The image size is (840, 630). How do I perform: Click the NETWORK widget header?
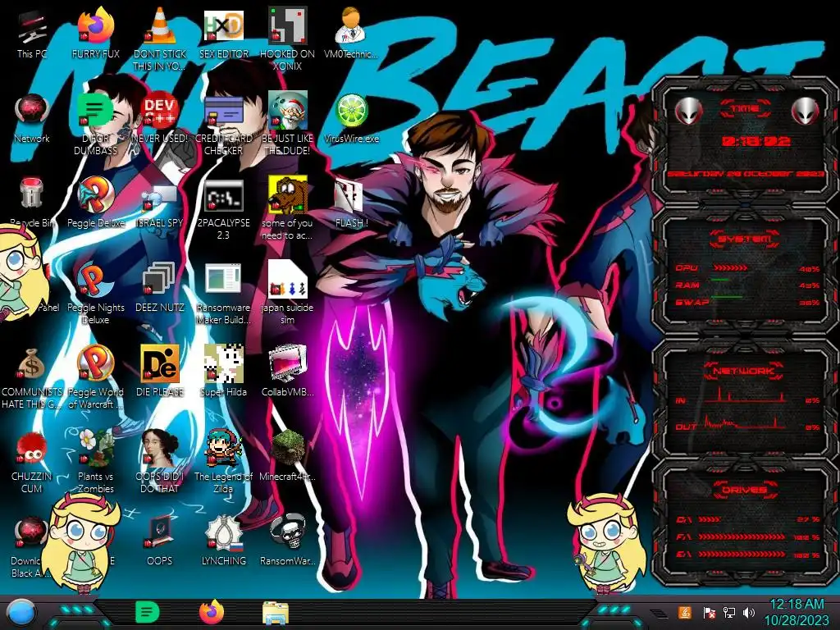click(745, 371)
